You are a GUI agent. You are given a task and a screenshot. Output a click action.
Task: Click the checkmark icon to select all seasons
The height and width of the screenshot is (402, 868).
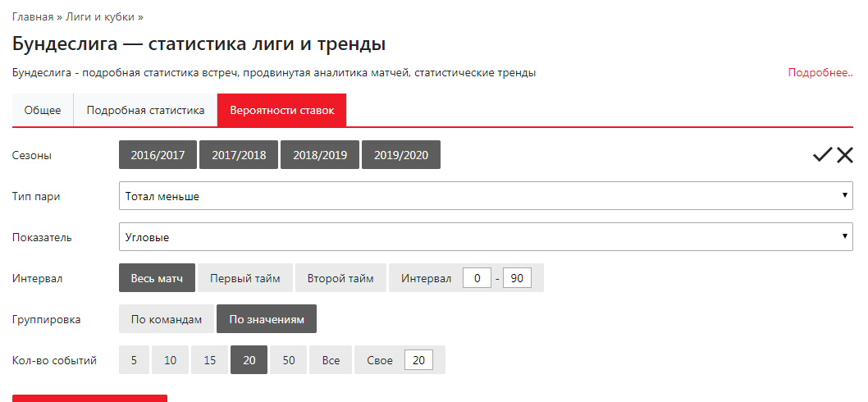point(822,155)
